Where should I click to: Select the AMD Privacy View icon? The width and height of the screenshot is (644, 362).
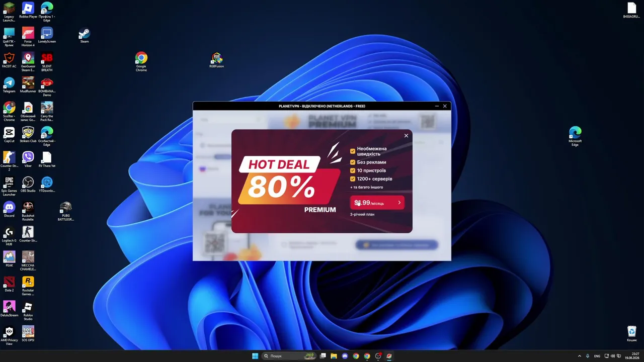click(9, 336)
